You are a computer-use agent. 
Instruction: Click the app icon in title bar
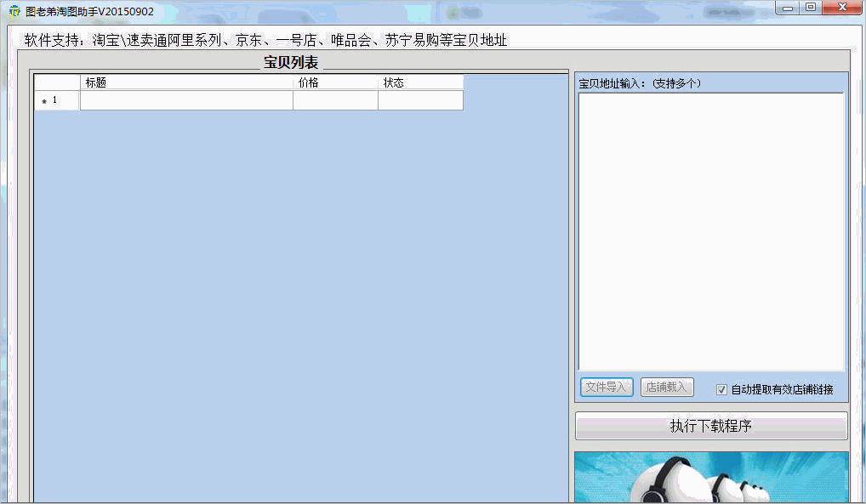pos(14,11)
